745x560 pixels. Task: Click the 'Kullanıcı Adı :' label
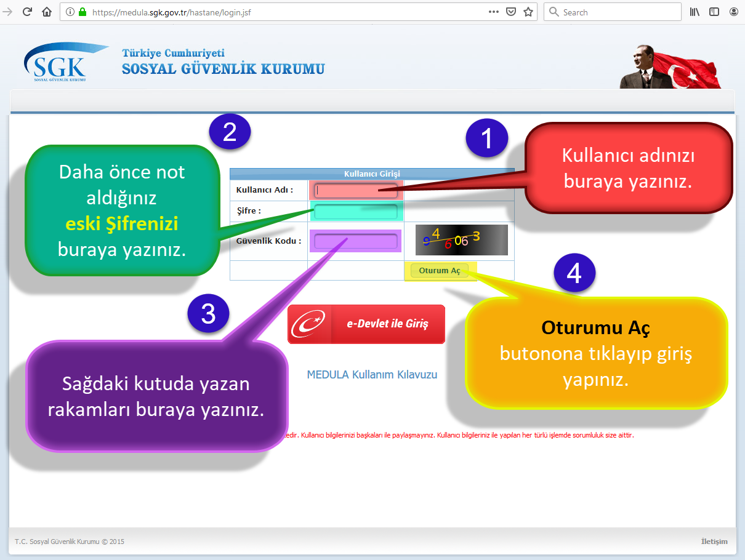[265, 190]
